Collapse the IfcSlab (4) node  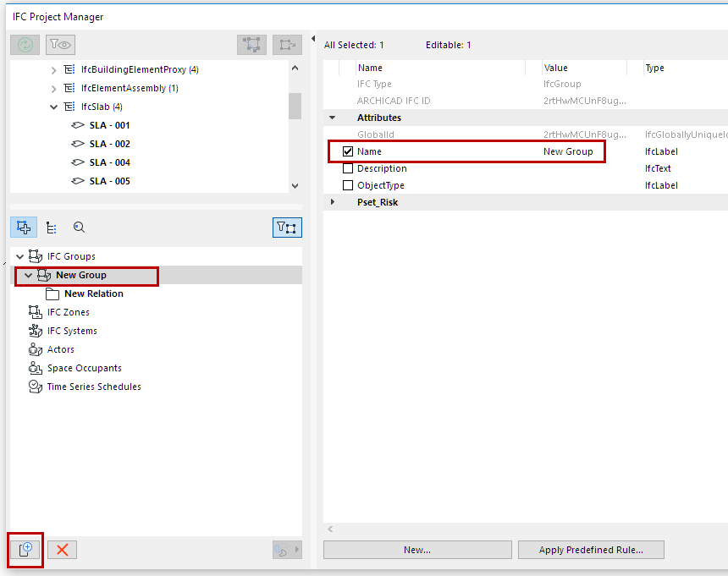[x=53, y=107]
